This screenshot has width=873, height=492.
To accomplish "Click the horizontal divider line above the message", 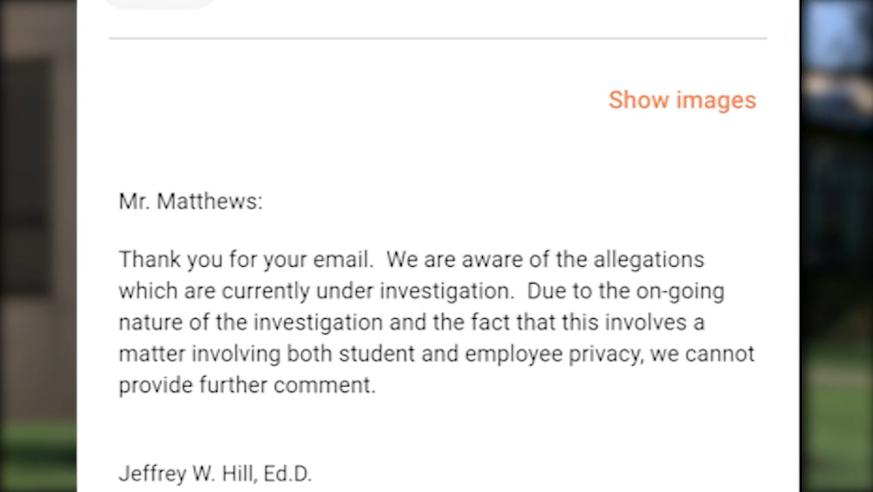I will [x=438, y=38].
